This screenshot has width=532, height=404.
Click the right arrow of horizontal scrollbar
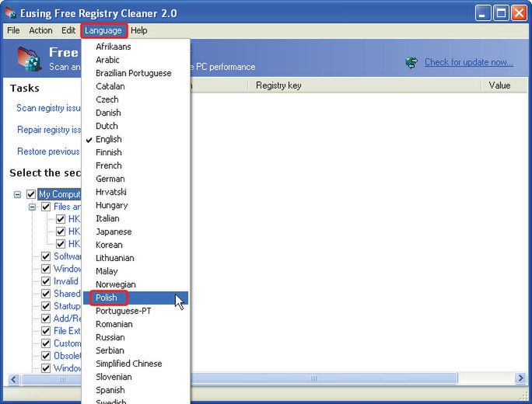[521, 378]
